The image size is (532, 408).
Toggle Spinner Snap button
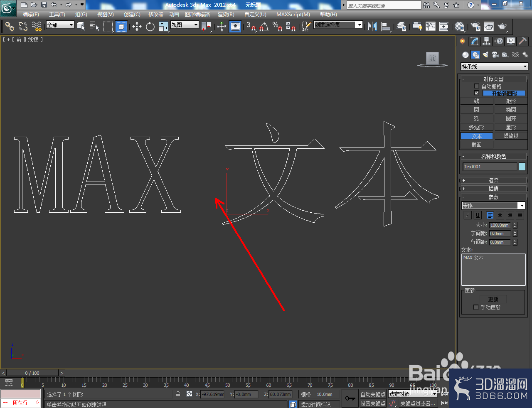(291, 27)
